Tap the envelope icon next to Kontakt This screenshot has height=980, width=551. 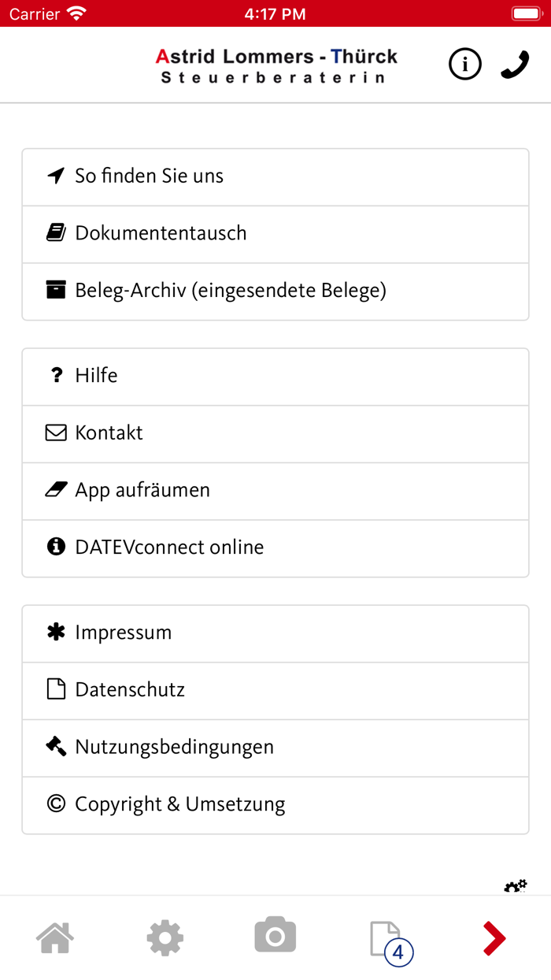tap(56, 432)
